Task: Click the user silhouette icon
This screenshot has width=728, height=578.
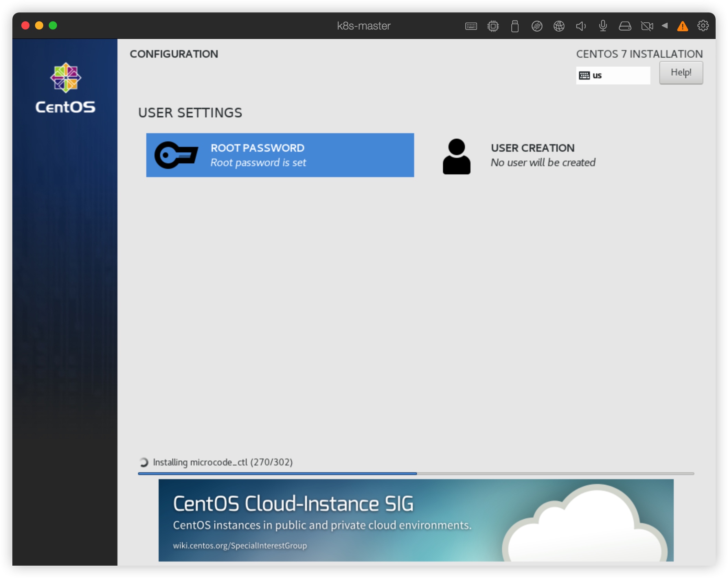Action: click(x=456, y=157)
